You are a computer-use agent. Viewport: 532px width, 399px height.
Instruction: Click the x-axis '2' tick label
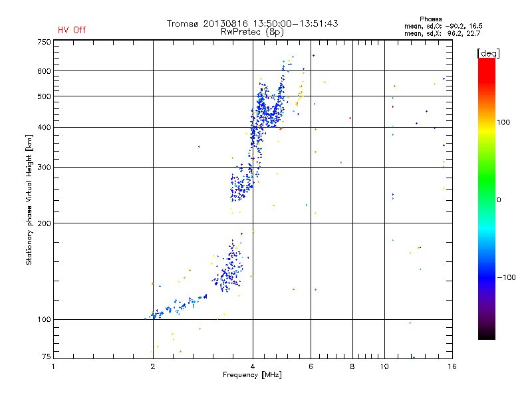[x=153, y=366]
